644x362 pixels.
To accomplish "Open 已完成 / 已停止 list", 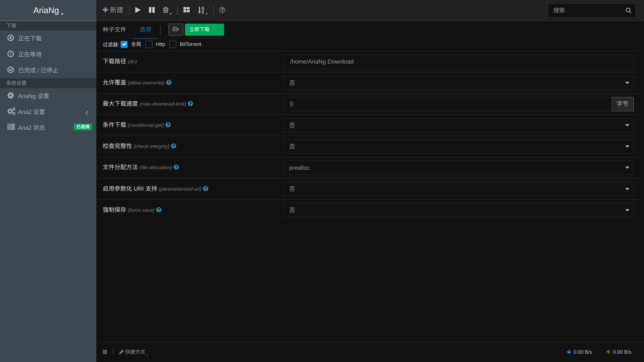I will [48, 70].
